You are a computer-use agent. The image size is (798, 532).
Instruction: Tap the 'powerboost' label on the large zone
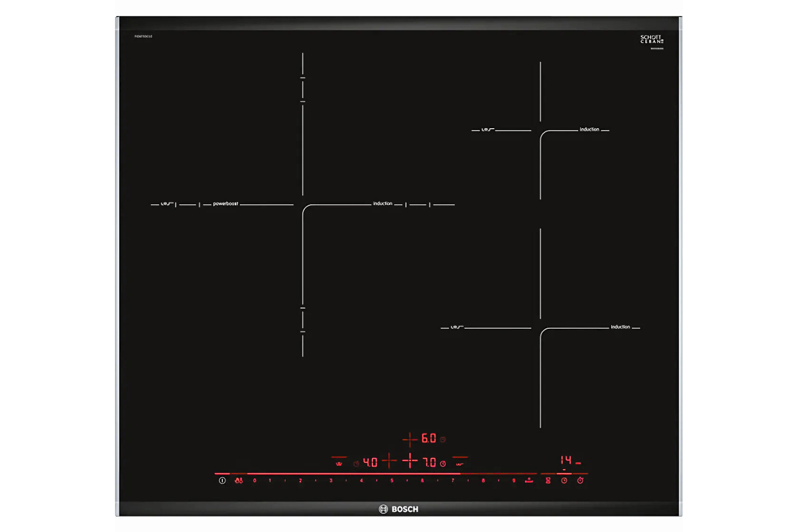pos(226,204)
